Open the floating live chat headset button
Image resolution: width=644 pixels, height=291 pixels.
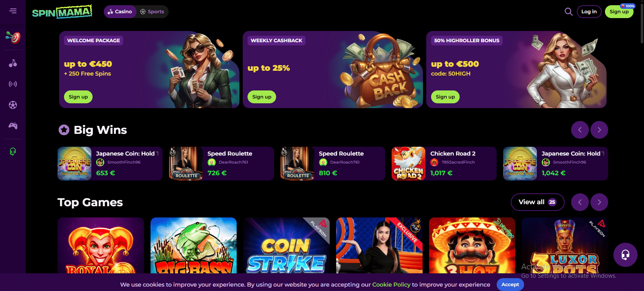pos(625,255)
